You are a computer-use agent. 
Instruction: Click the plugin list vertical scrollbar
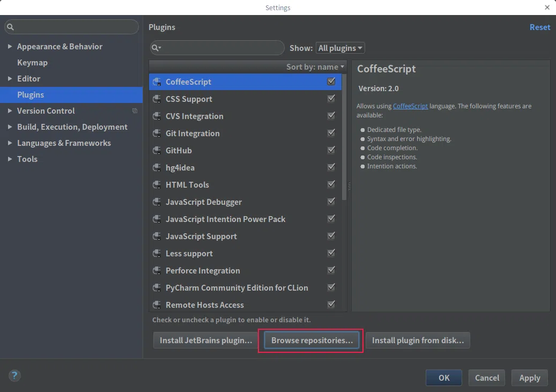(x=344, y=137)
